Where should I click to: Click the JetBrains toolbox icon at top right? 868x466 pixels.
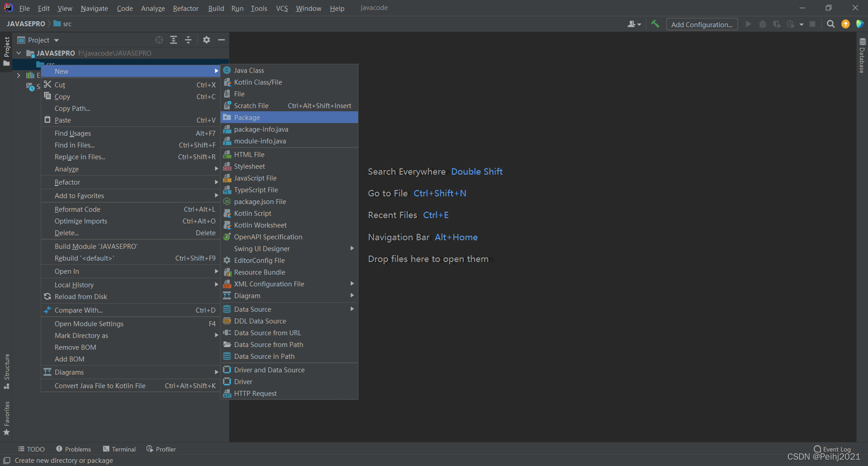[860, 24]
